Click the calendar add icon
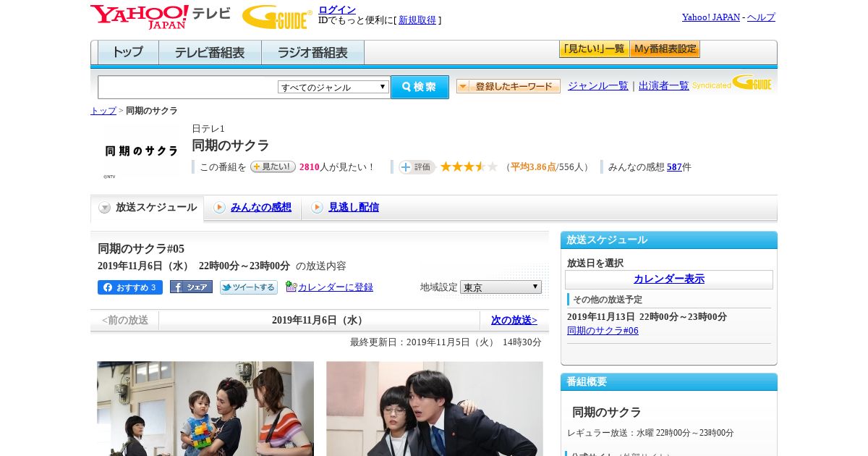 click(291, 286)
